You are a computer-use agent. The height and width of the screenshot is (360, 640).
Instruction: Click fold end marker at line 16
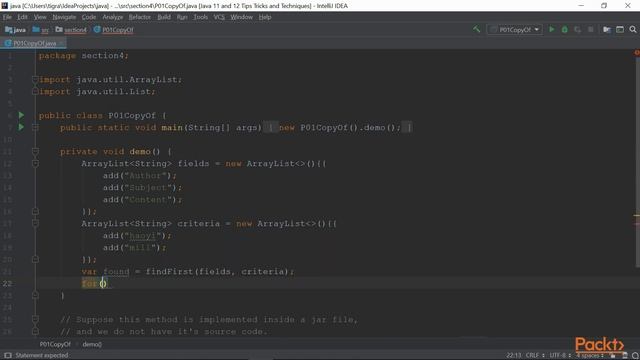[x=35, y=211]
